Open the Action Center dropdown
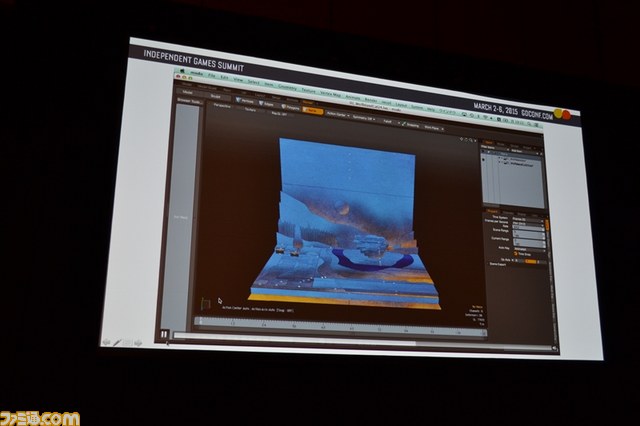The image size is (640, 426). point(338,114)
